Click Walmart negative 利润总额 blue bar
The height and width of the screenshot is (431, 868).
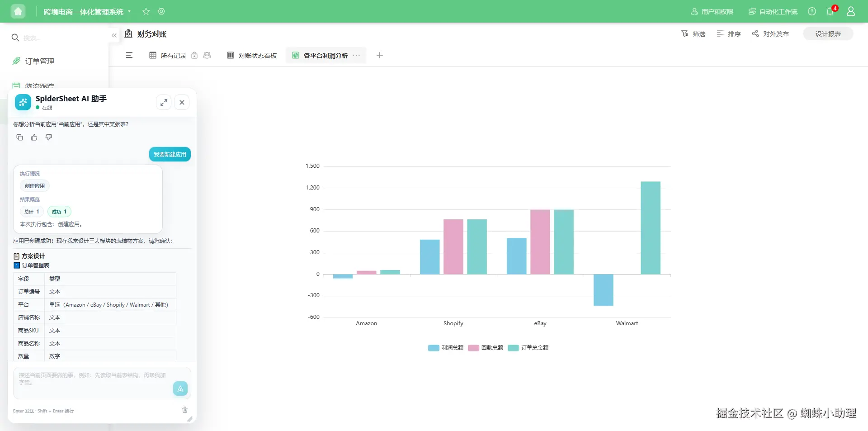tap(604, 290)
